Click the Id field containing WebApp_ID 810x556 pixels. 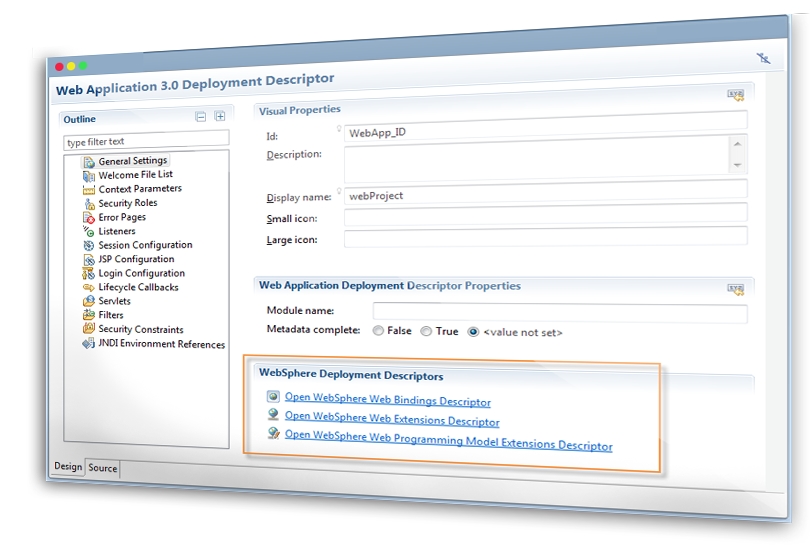click(546, 128)
